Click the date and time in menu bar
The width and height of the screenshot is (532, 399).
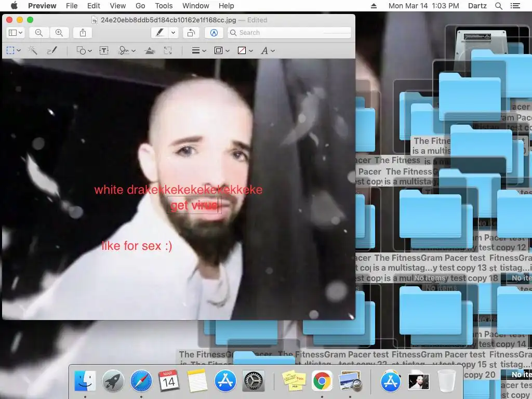point(423,6)
